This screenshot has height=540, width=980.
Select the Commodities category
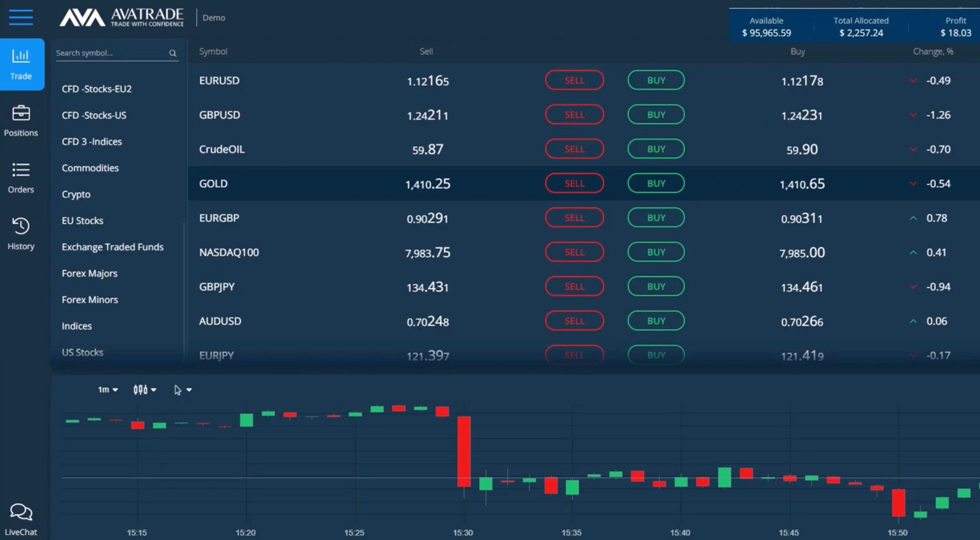pyautogui.click(x=90, y=168)
